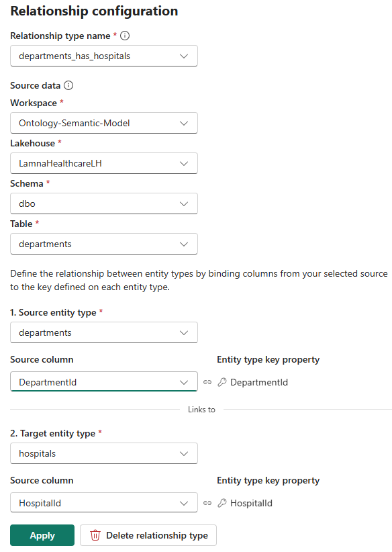Click the trash icon in Delete relationship type

(x=95, y=535)
